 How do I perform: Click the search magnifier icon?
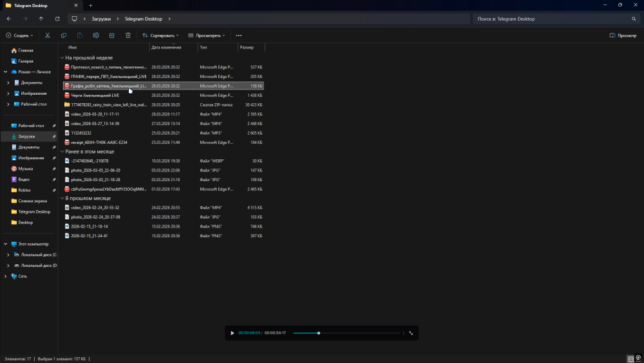634,19
